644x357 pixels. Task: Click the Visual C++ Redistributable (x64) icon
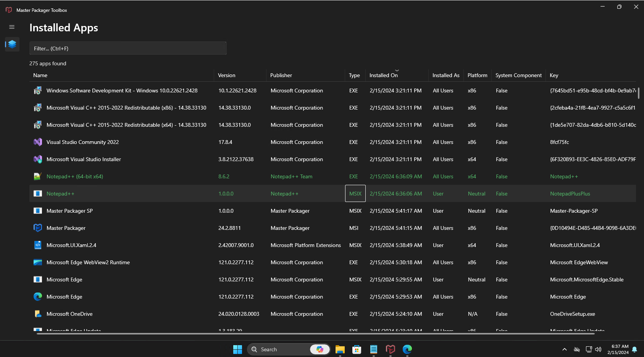pos(38,125)
